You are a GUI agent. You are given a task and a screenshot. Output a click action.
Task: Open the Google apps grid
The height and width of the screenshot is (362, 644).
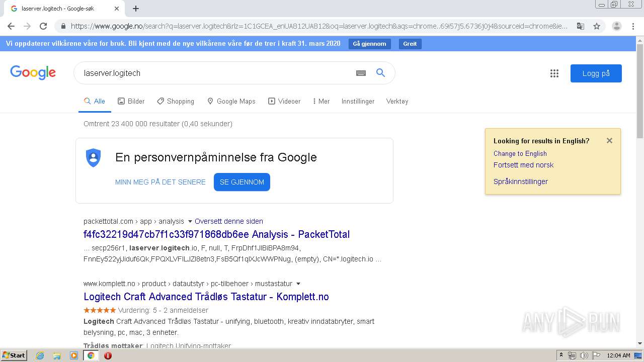554,73
